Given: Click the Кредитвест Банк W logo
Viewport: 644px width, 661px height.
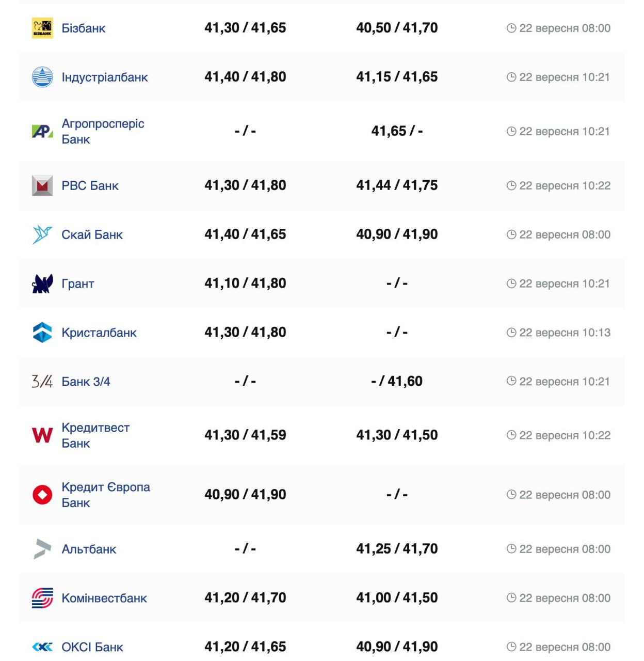Looking at the screenshot, I should [42, 435].
